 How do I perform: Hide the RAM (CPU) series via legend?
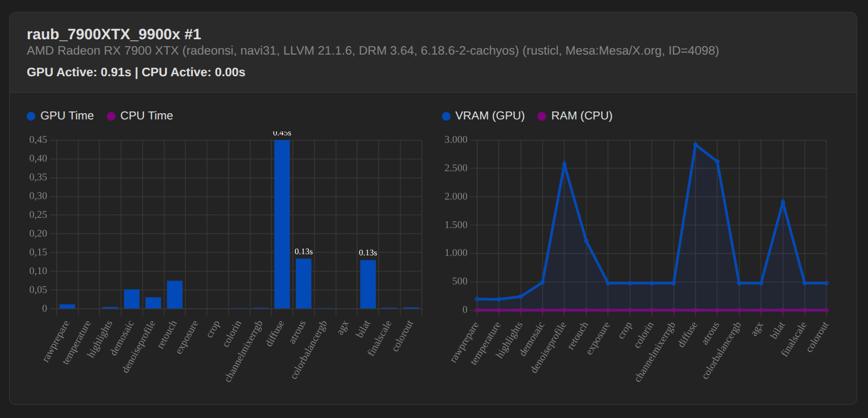[574, 116]
